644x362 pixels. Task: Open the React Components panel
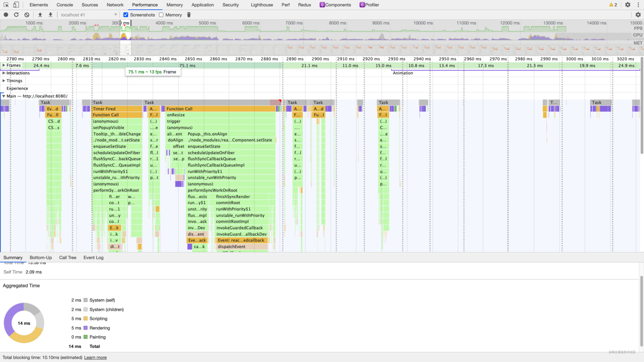tap(335, 5)
